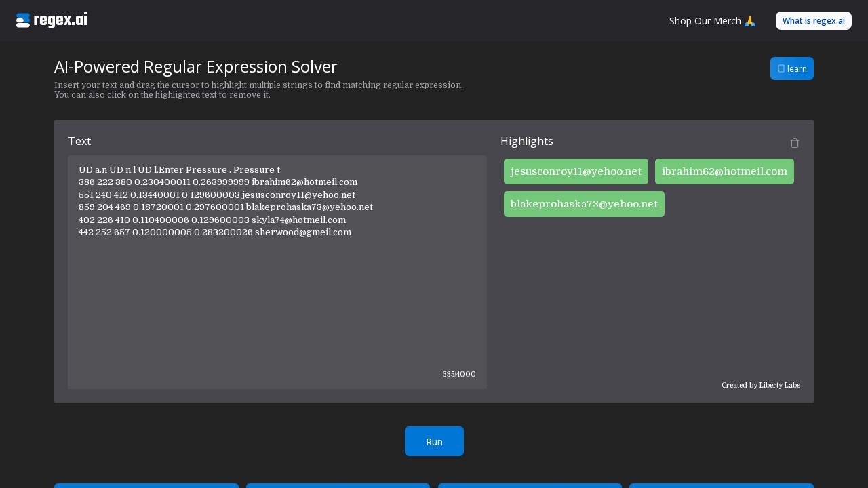Click skyla74@hotmeil.com in the text
Viewport: 868px width, 488px height.
(298, 220)
